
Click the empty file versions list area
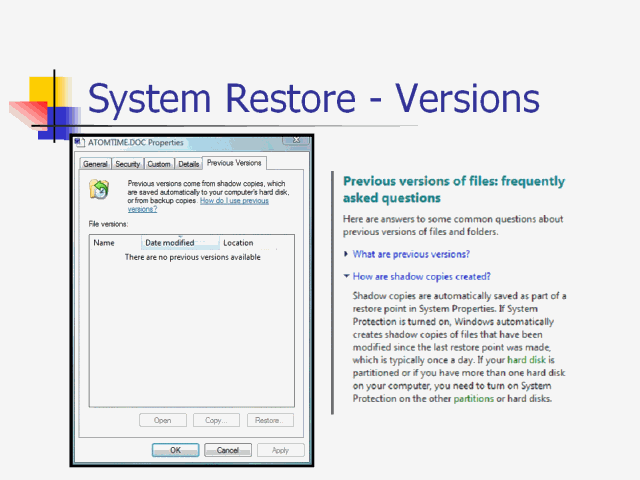coord(192,330)
